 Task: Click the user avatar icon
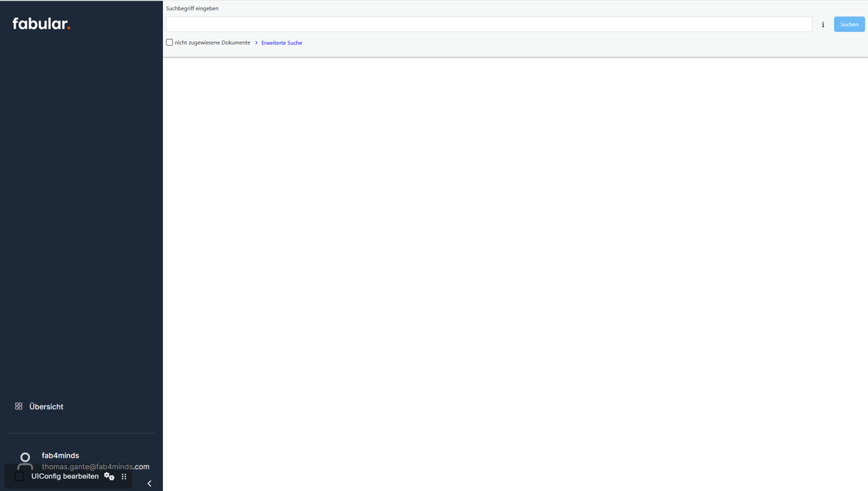(x=25, y=462)
